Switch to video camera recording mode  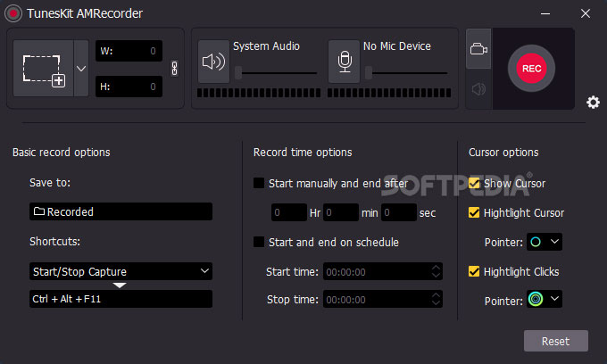478,49
